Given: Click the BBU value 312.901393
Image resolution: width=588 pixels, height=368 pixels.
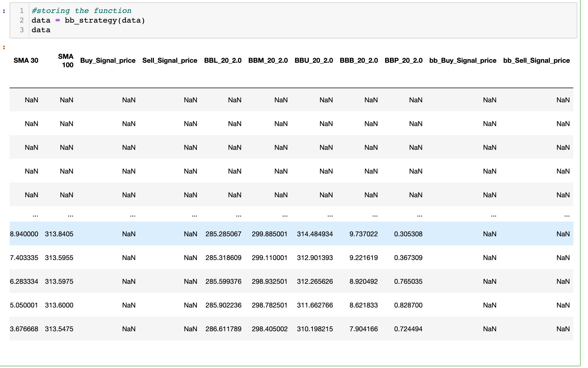Looking at the screenshot, I should 315,258.
